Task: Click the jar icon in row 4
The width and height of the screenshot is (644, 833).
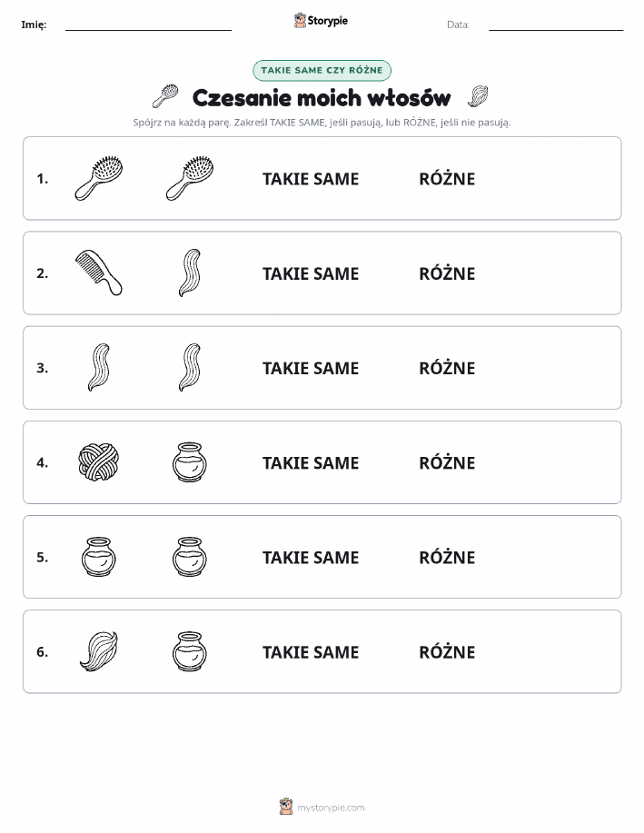Action: click(190, 462)
